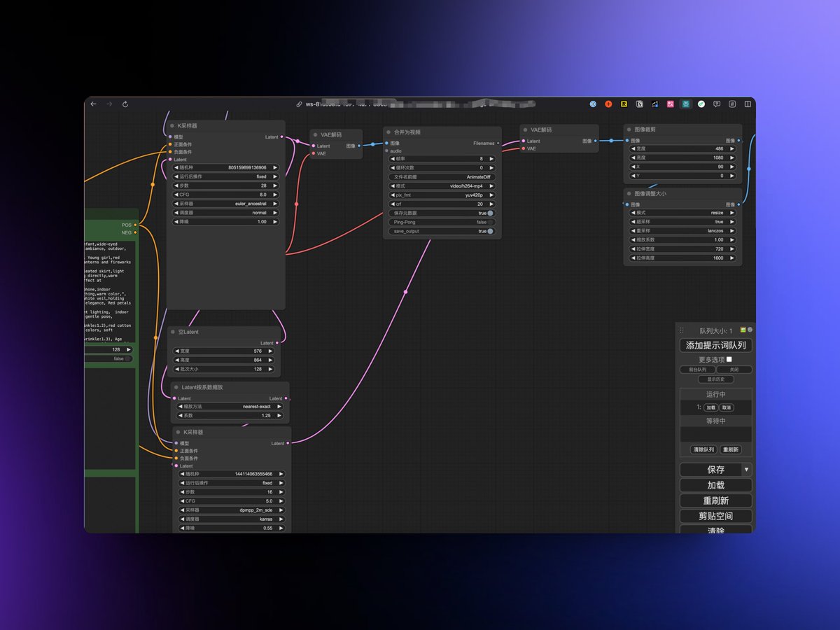Viewport: 840px width, 630px height.
Task: Disable the save_output toggle
Action: pos(491,231)
